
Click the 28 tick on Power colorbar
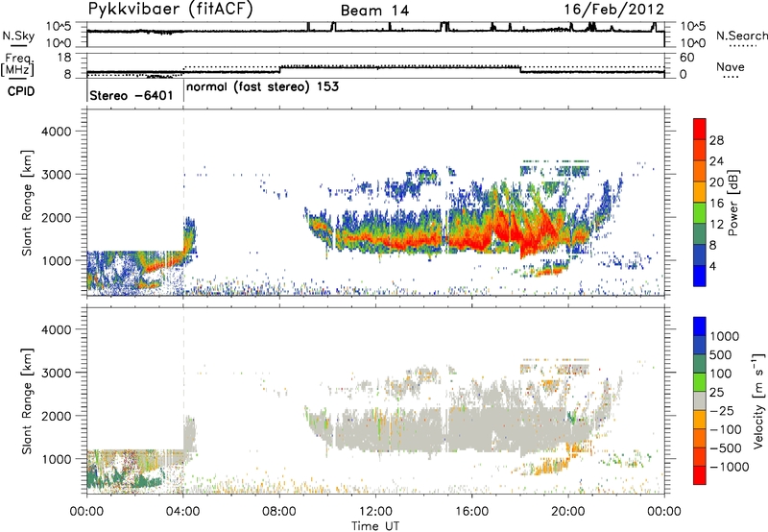coord(716,140)
